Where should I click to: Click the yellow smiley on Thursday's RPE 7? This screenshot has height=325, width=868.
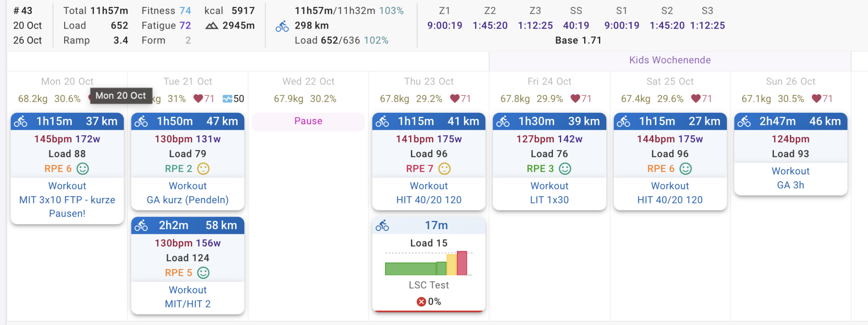(444, 168)
